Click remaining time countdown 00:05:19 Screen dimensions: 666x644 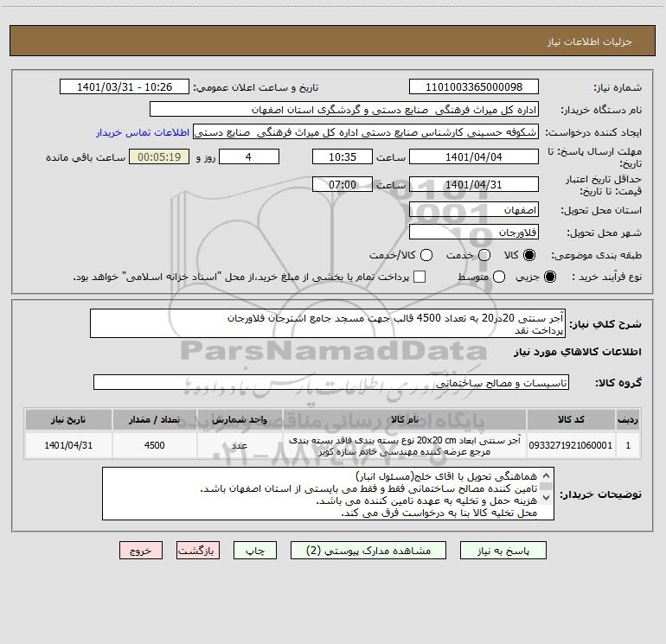click(x=159, y=157)
